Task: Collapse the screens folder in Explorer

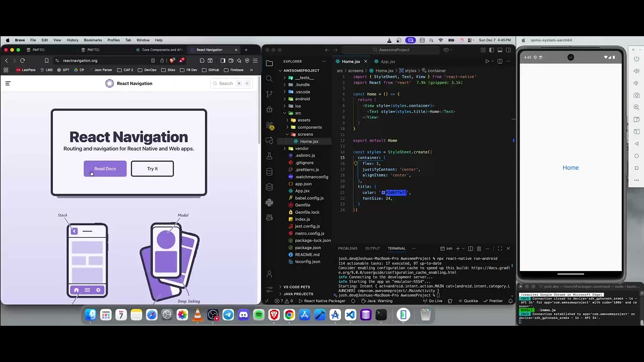Action: 305,134
